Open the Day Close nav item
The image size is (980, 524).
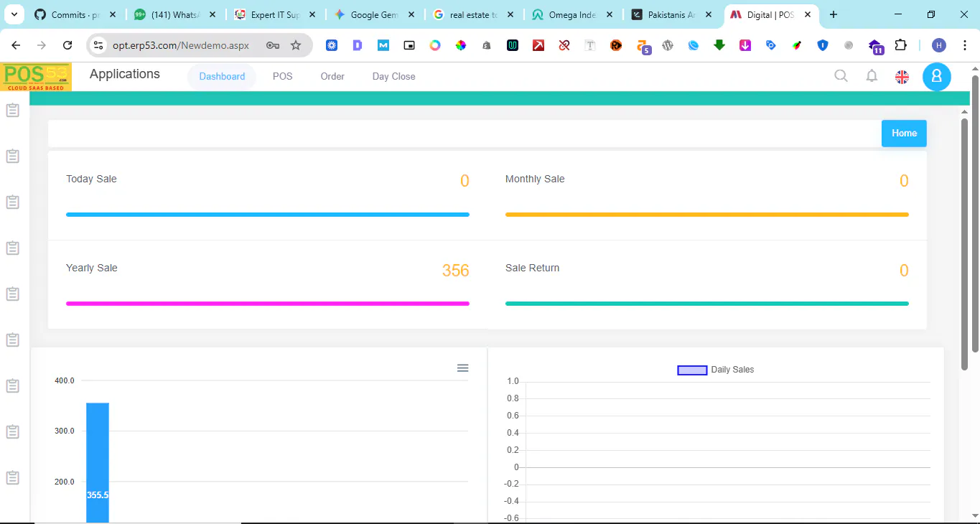[x=393, y=76]
